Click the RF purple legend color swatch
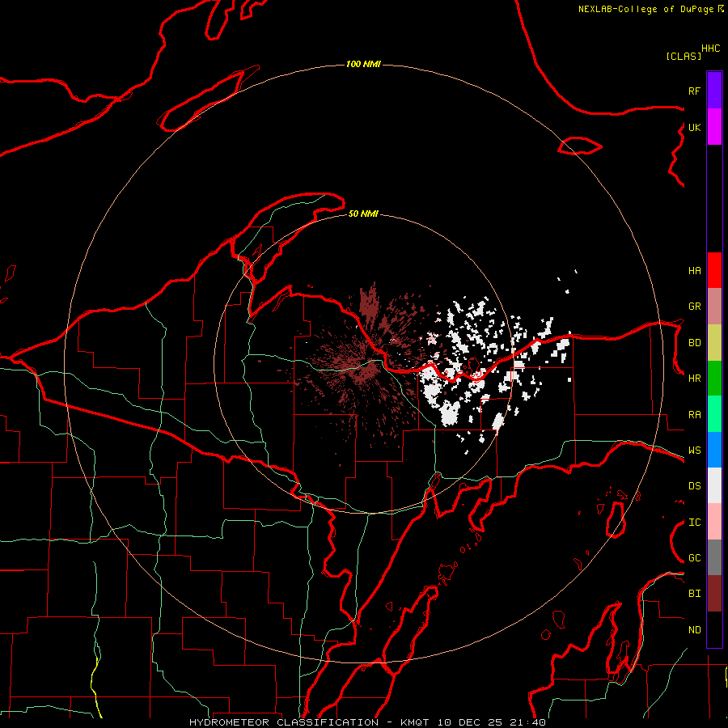The height and width of the screenshot is (728, 728). (714, 91)
